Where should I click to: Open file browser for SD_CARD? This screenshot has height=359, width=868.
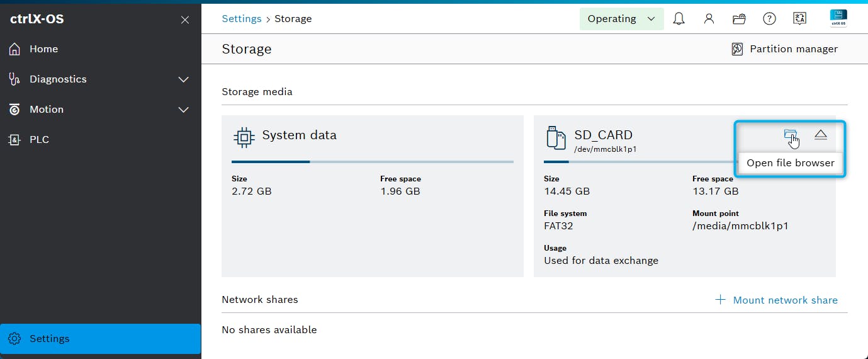[x=790, y=135]
